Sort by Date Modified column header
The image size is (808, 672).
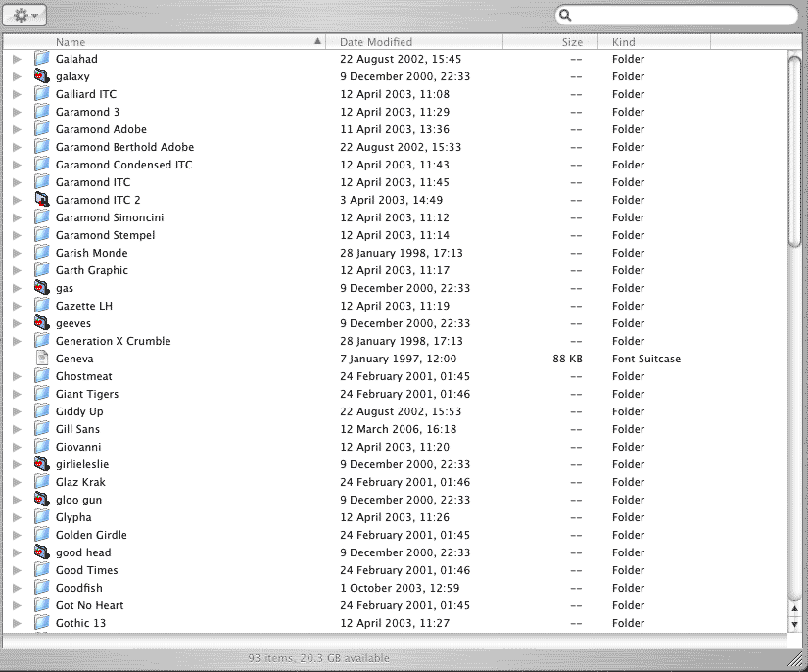[x=414, y=42]
